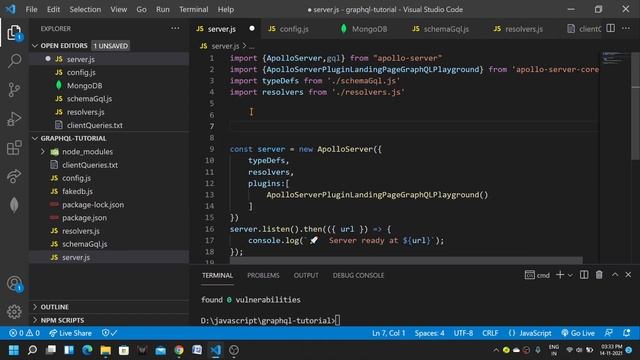Open the Go menu
Image resolution: width=640 pixels, height=360 pixels.
[x=141, y=9]
